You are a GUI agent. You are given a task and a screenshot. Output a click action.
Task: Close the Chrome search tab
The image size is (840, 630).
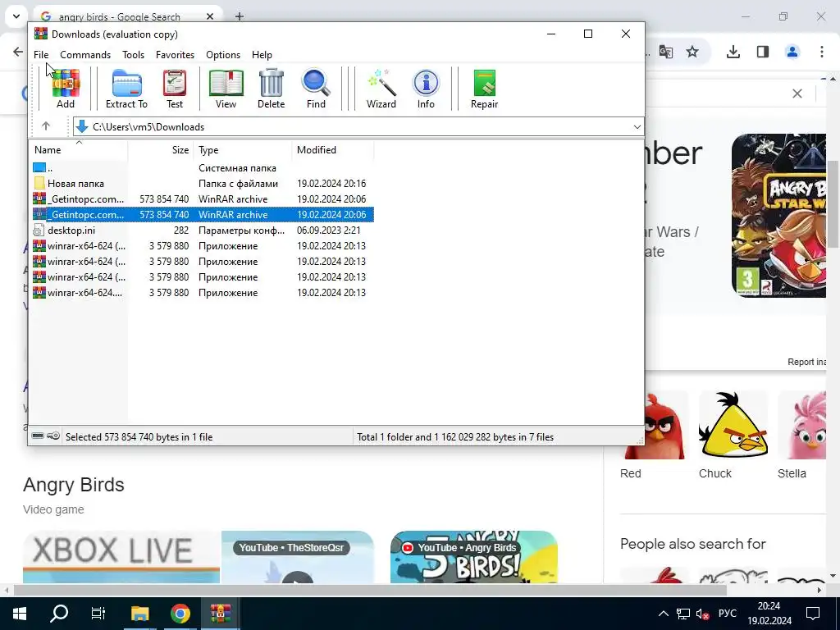[x=210, y=16]
